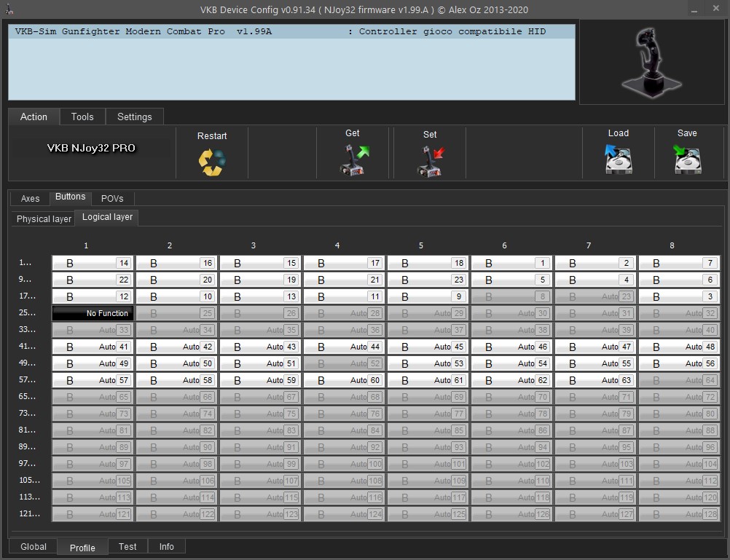Select the button cell numbered 22

93,280
